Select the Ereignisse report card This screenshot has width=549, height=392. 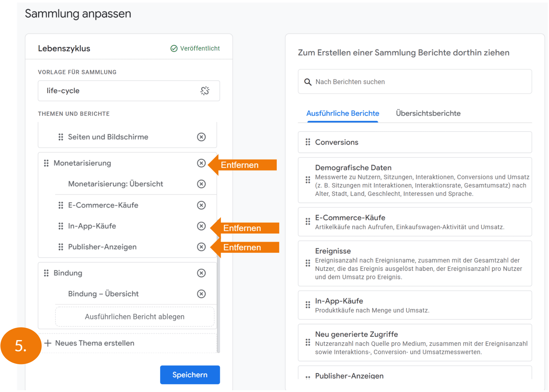[x=415, y=264]
